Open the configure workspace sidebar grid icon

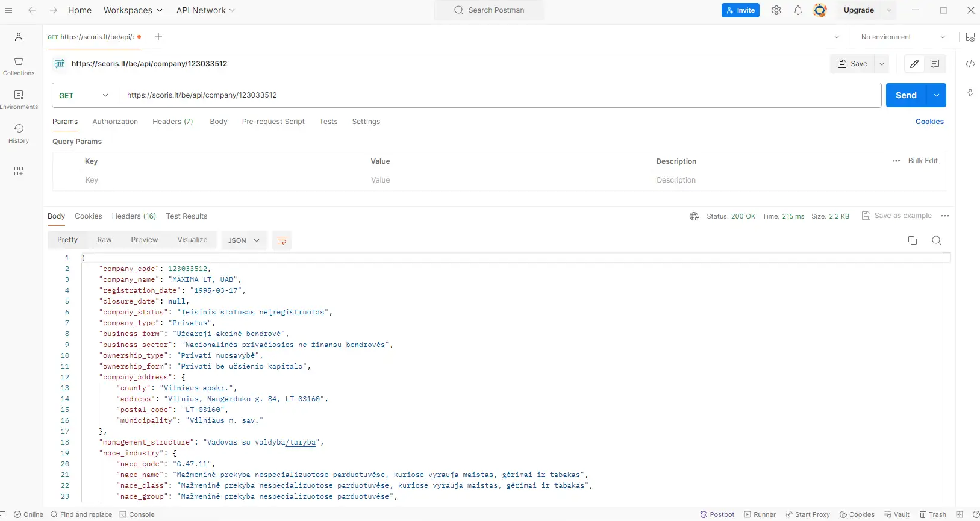[x=19, y=171]
